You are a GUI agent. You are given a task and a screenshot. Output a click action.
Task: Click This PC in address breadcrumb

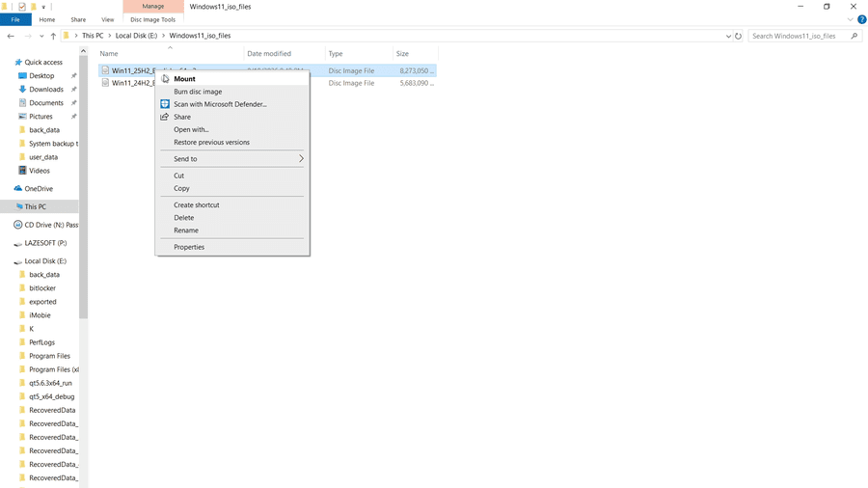pos(93,36)
